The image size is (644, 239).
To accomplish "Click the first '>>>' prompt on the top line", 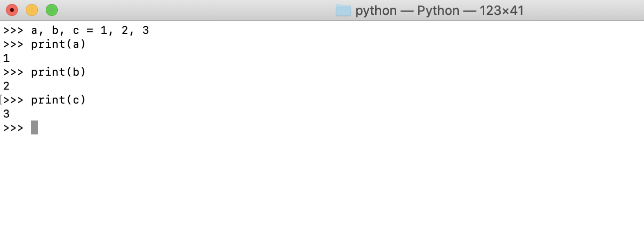I will pyautogui.click(x=13, y=30).
